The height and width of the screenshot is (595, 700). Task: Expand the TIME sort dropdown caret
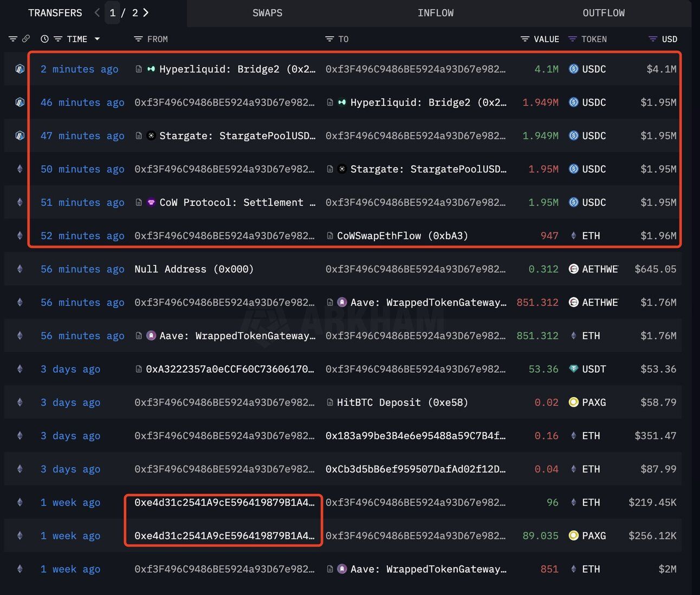[97, 39]
